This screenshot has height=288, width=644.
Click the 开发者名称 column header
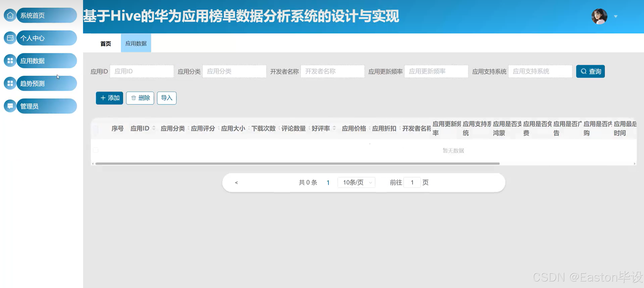tap(417, 128)
